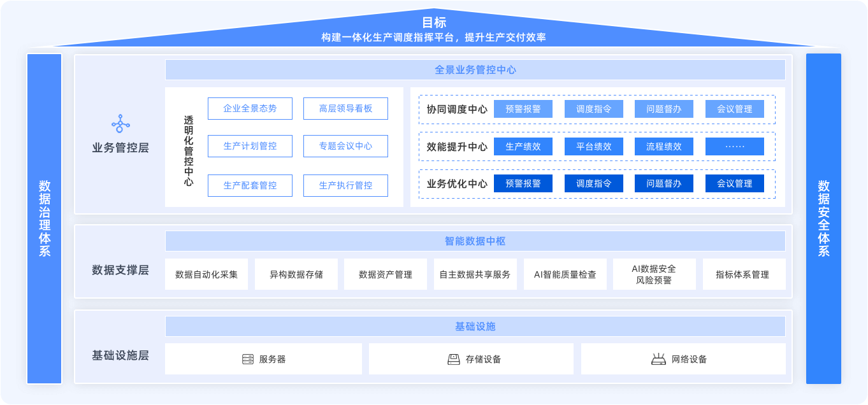Expand the ellipsis box in the 效能提升中心 row
868x405 pixels.
click(x=734, y=146)
